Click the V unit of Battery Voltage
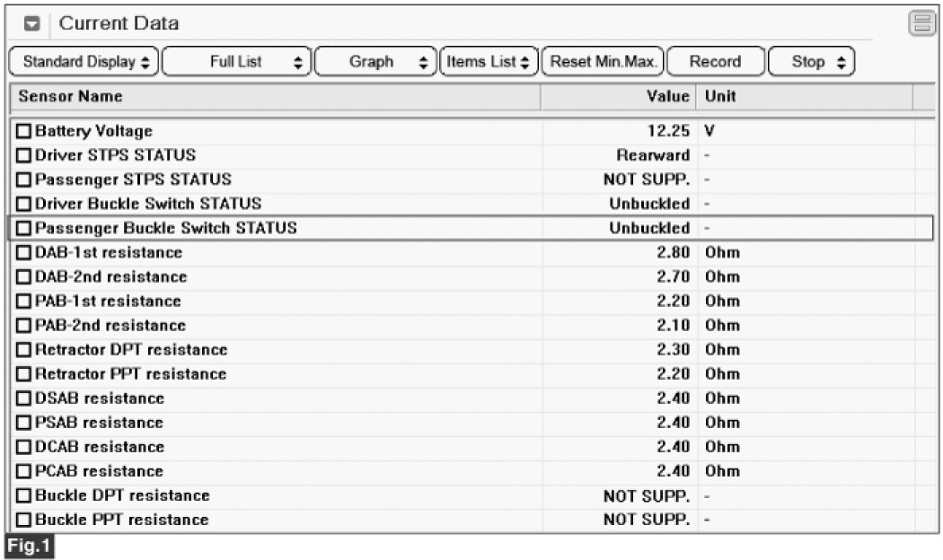The image size is (943, 560). 709,131
